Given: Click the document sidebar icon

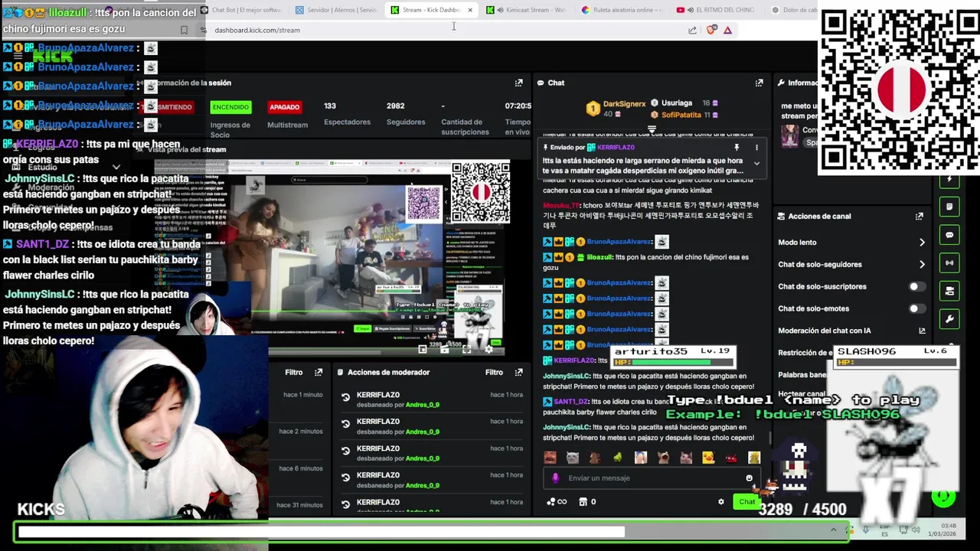Looking at the screenshot, I should point(949,207).
